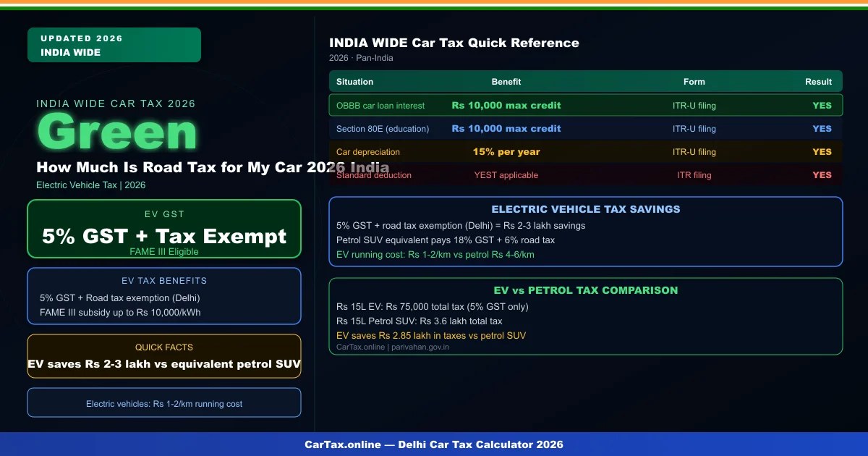The image size is (868, 456).
Task: Click 'ITR filing' in Standard deduction row
Action: [x=694, y=175]
